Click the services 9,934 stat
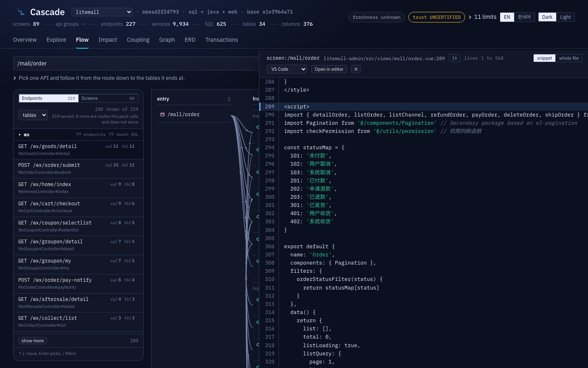 pos(170,24)
